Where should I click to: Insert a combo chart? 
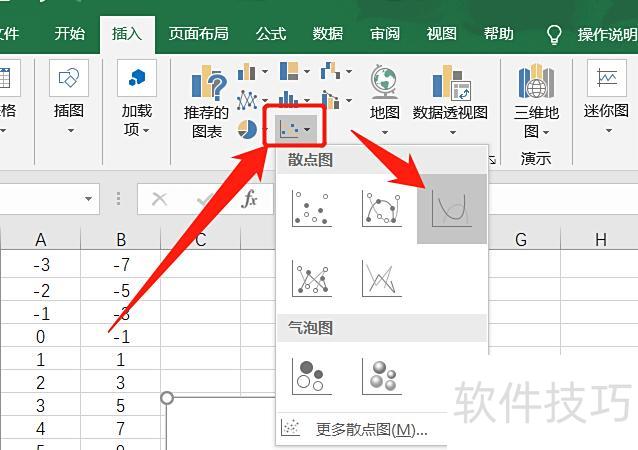point(330,100)
